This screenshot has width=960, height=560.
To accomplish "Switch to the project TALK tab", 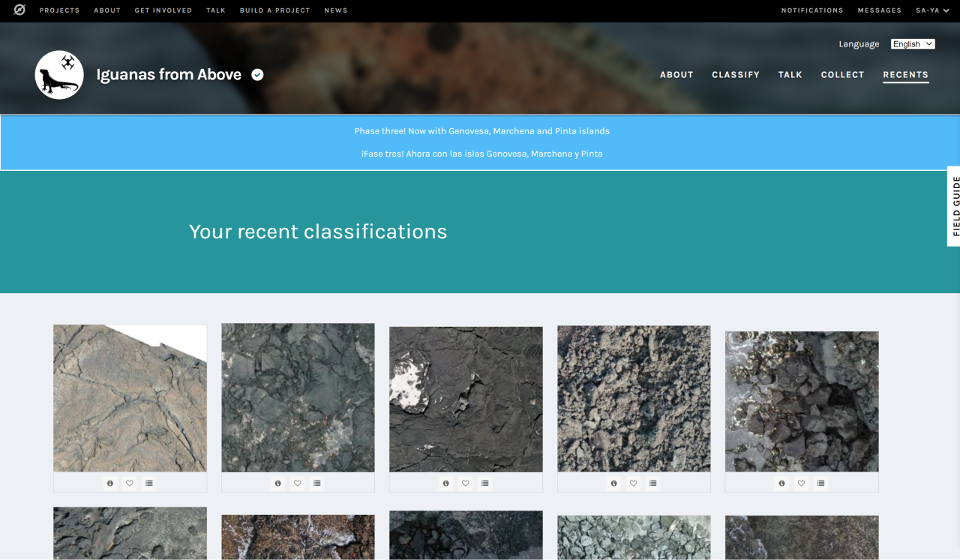I will pyautogui.click(x=790, y=75).
